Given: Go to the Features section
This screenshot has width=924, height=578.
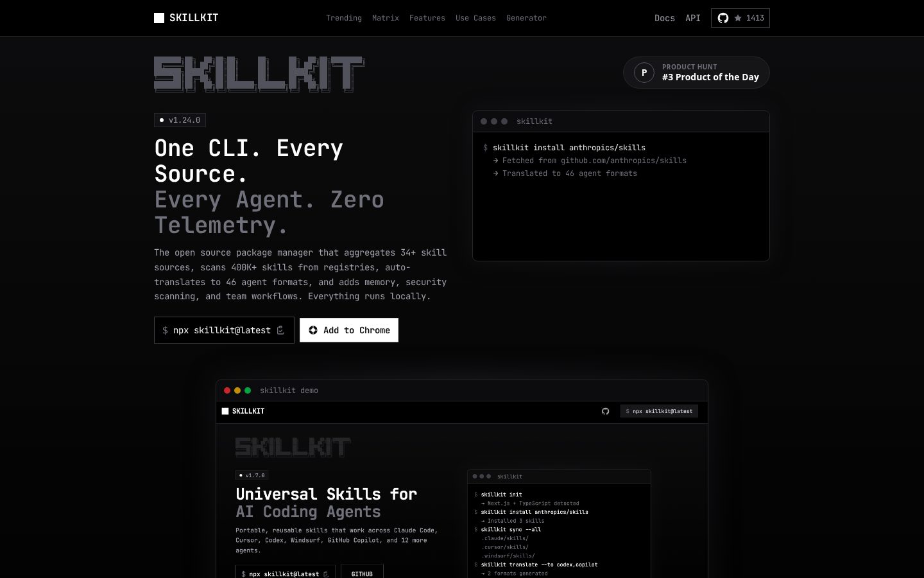Looking at the screenshot, I should click(427, 18).
